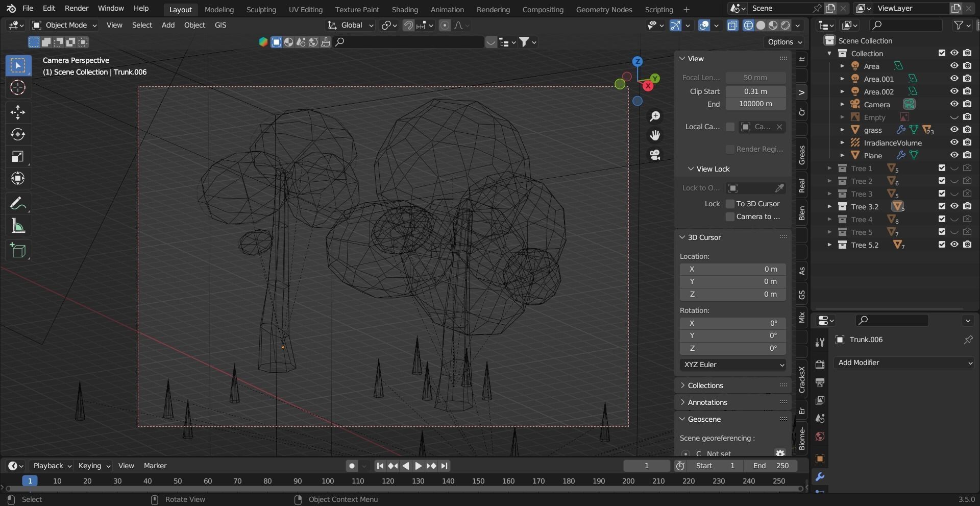Select the Measure tool
Viewport: 980px width, 506px height.
pyautogui.click(x=18, y=226)
